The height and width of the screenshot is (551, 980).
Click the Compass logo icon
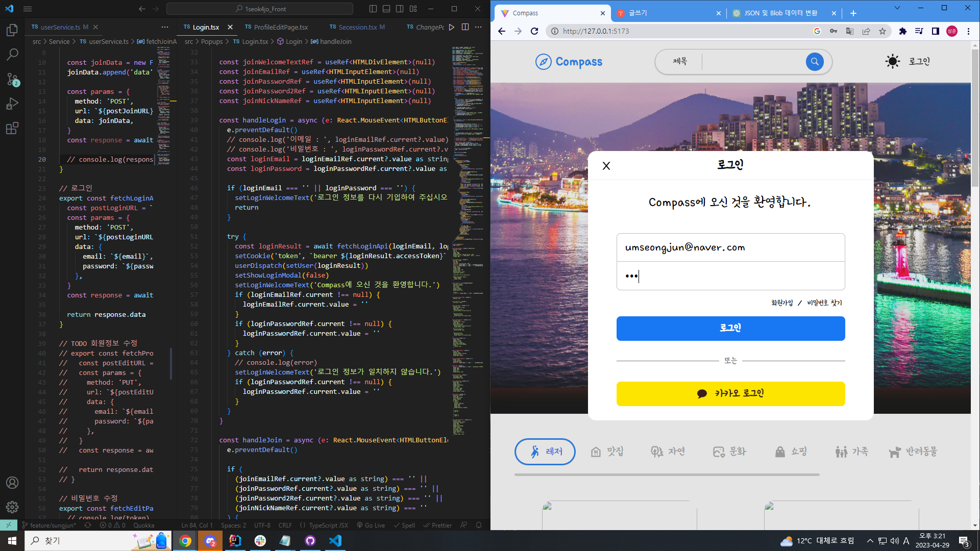pos(543,62)
